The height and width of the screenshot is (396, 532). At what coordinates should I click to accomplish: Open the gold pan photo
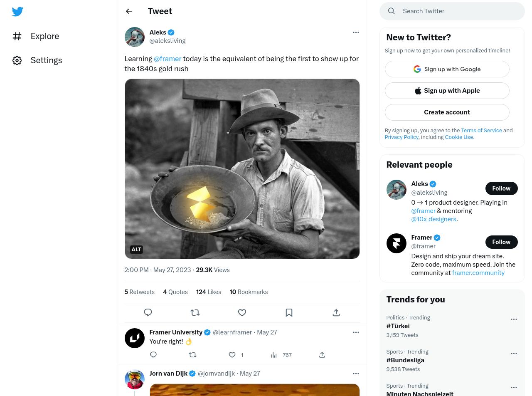(x=242, y=169)
